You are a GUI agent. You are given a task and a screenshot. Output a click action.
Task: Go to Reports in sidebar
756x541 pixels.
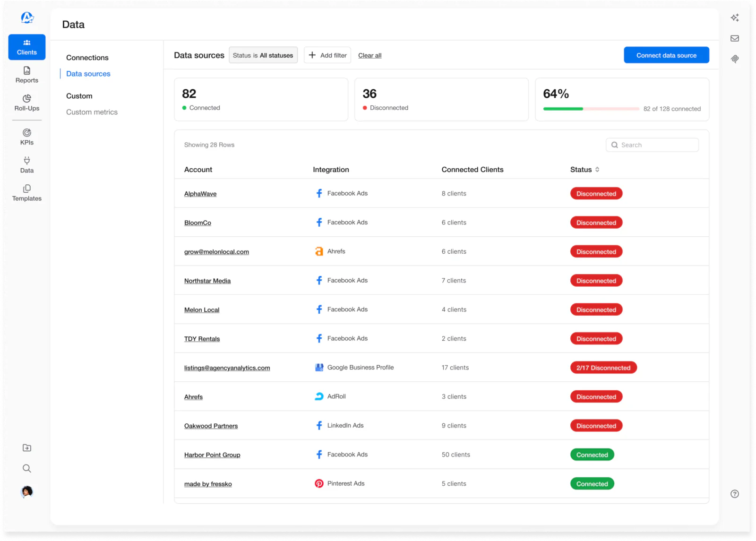click(27, 75)
